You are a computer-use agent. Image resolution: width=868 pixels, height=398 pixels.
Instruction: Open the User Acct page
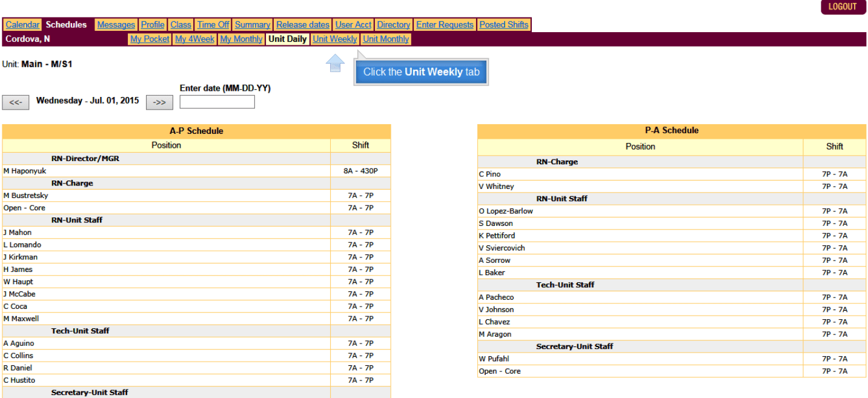353,24
